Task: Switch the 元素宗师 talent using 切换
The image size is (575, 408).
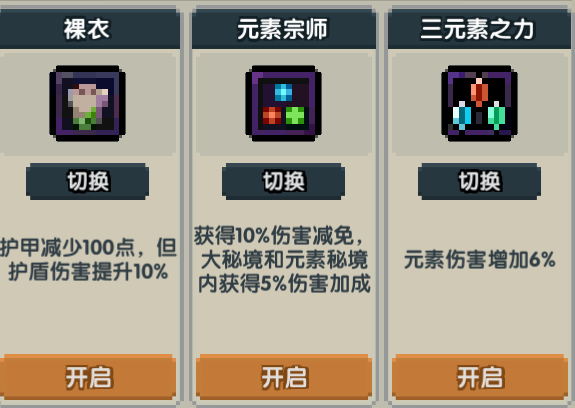Action: [283, 181]
